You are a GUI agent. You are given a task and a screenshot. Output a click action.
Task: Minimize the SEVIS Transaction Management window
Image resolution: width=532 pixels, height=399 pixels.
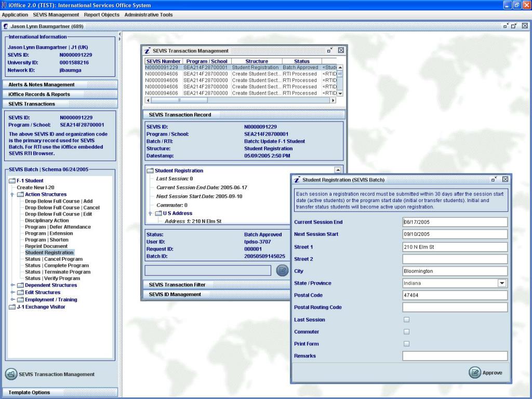pos(330,50)
